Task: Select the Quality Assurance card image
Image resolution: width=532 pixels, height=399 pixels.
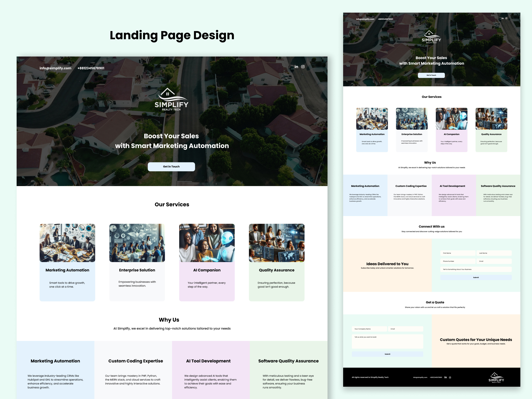Action: point(277,243)
